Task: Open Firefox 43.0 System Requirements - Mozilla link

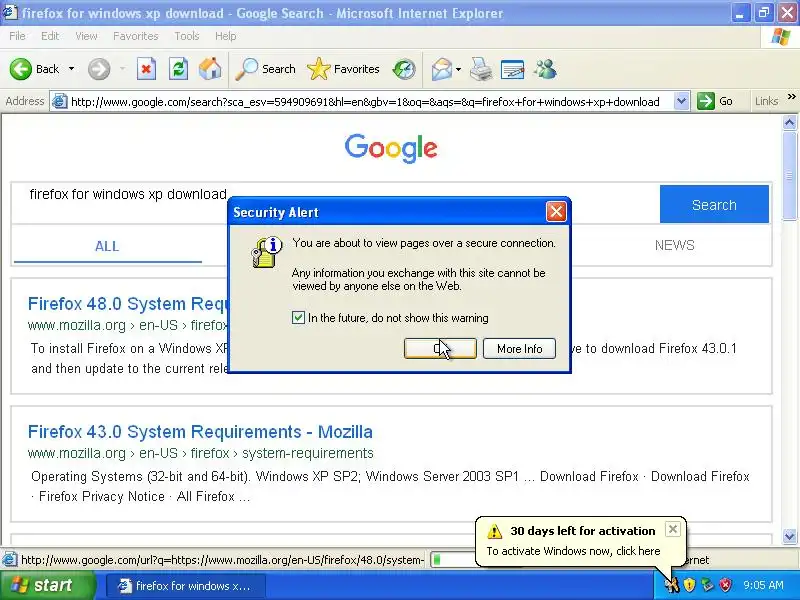Action: (200, 432)
